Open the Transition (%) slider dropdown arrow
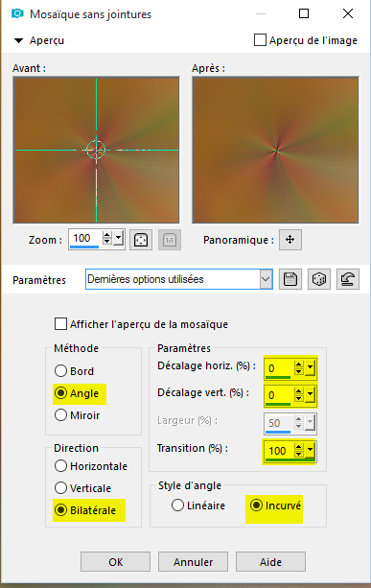The height and width of the screenshot is (588, 371). [x=310, y=449]
